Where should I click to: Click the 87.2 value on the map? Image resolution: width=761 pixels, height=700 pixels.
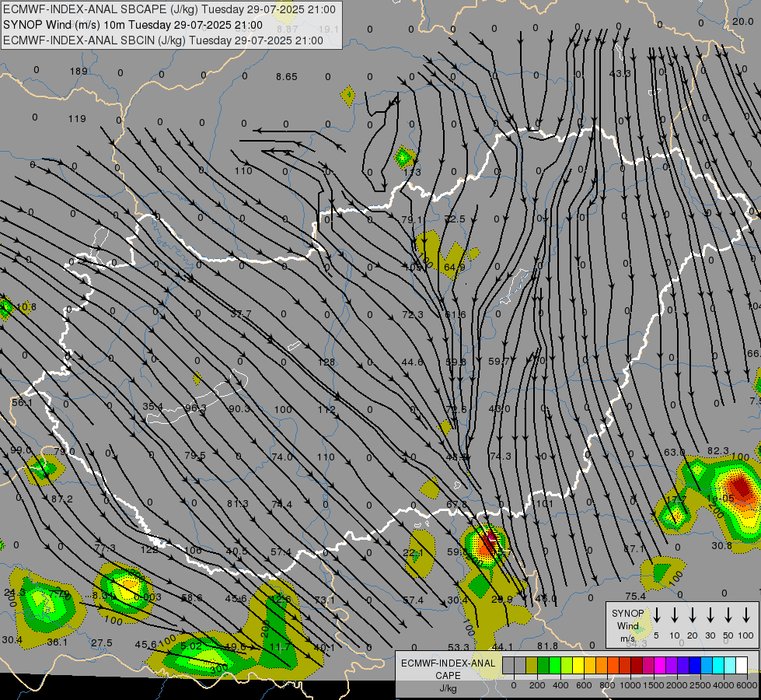62,499
